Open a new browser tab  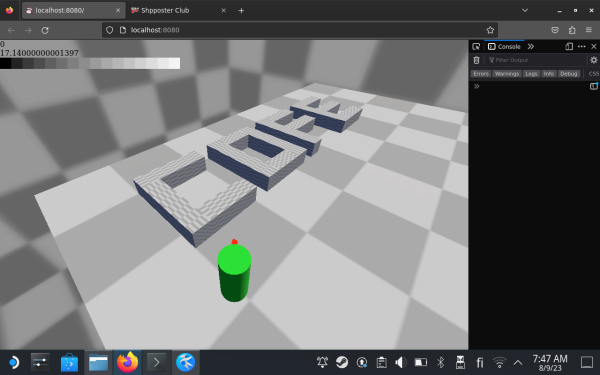241,11
